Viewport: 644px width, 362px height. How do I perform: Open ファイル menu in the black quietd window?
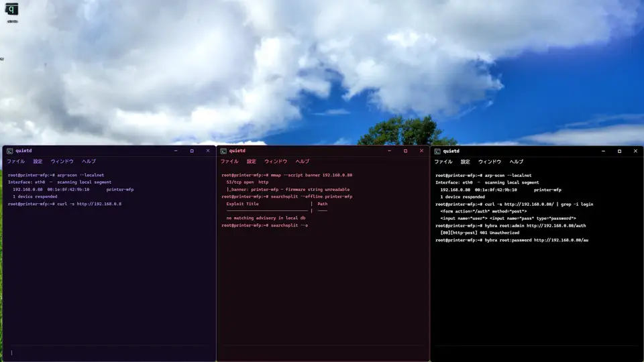pyautogui.click(x=443, y=162)
